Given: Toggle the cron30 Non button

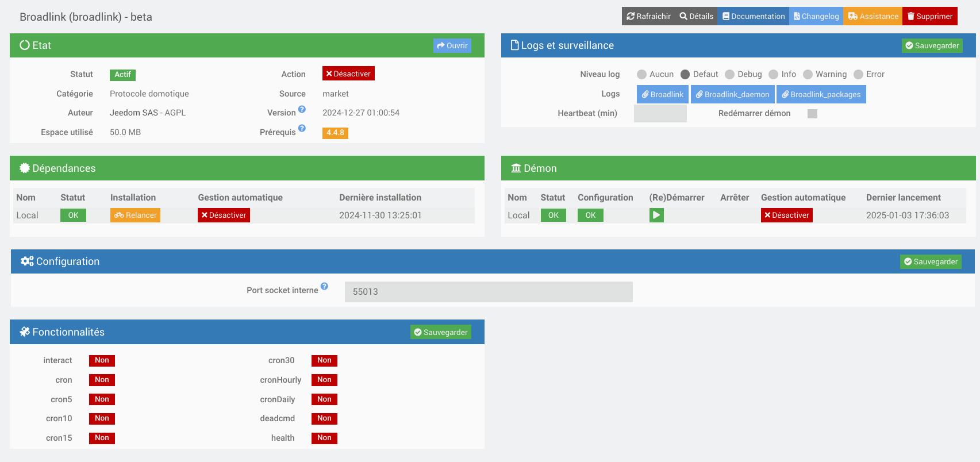Looking at the screenshot, I should (324, 360).
